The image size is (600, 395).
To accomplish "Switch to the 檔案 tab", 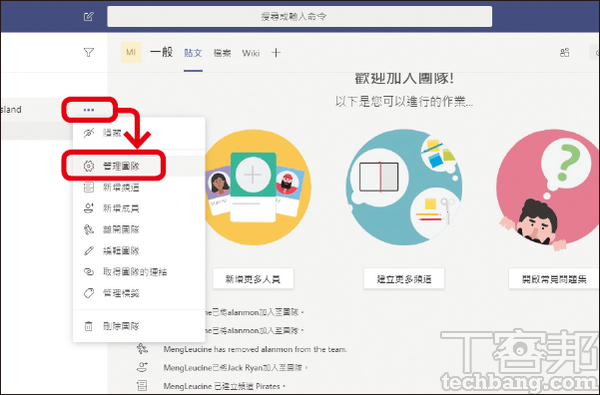I will pyautogui.click(x=222, y=53).
